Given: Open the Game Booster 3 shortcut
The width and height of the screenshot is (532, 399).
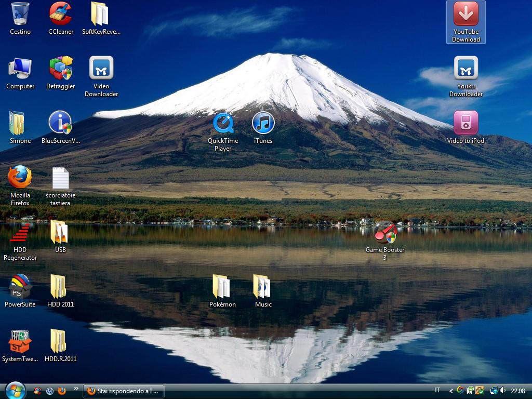Looking at the screenshot, I should [385, 233].
